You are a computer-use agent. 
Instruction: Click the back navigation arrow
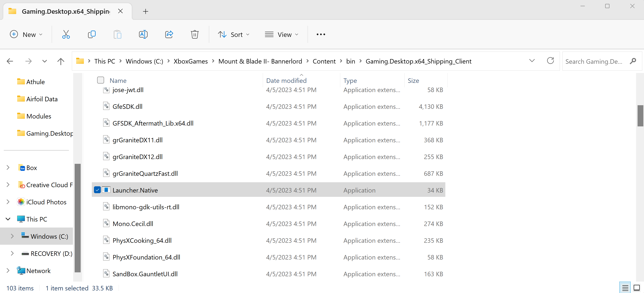point(10,61)
